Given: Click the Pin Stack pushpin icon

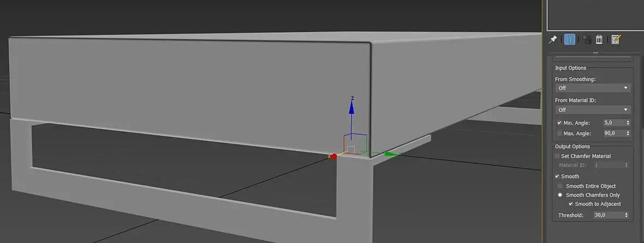Looking at the screenshot, I should click(x=553, y=39).
